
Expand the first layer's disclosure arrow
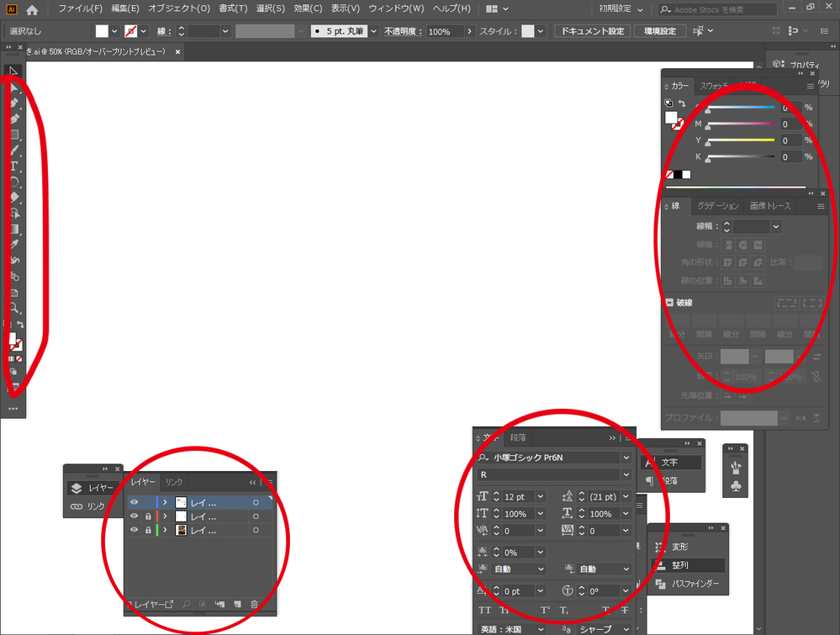point(165,502)
